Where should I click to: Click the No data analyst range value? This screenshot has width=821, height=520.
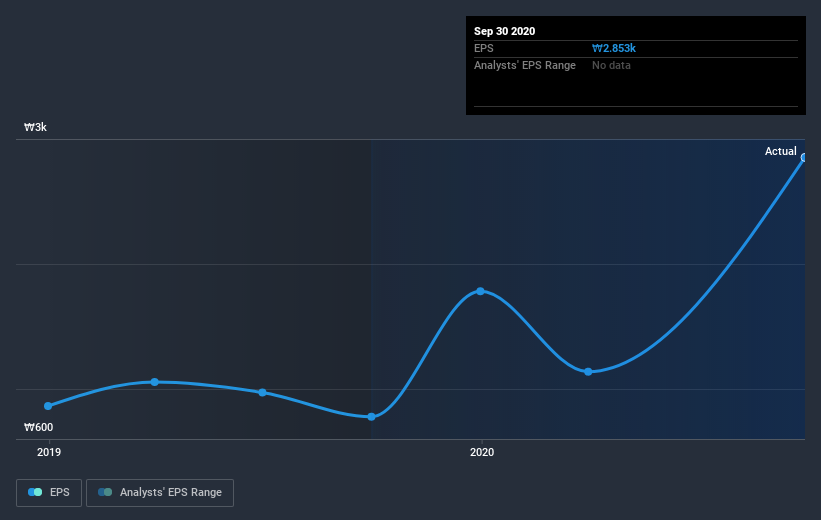pyautogui.click(x=611, y=65)
